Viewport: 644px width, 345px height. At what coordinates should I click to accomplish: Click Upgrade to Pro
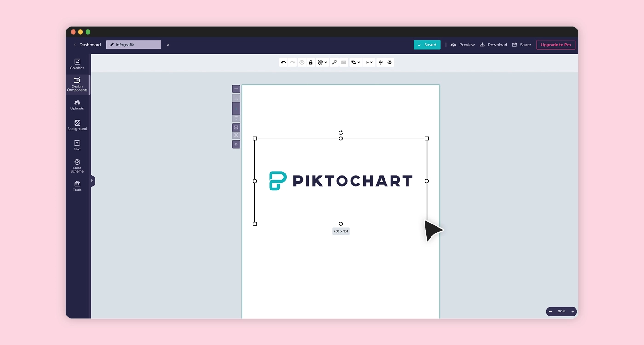tap(556, 45)
